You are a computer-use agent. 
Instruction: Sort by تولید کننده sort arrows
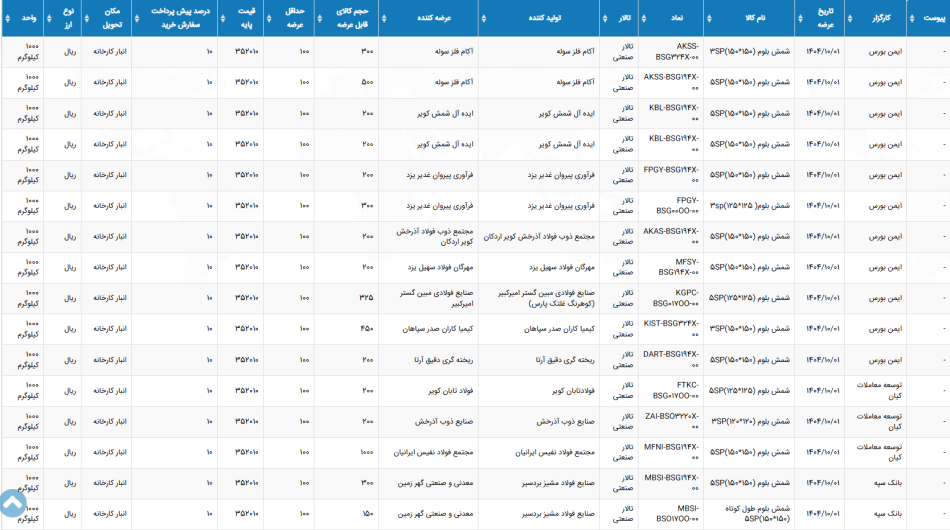(483, 18)
